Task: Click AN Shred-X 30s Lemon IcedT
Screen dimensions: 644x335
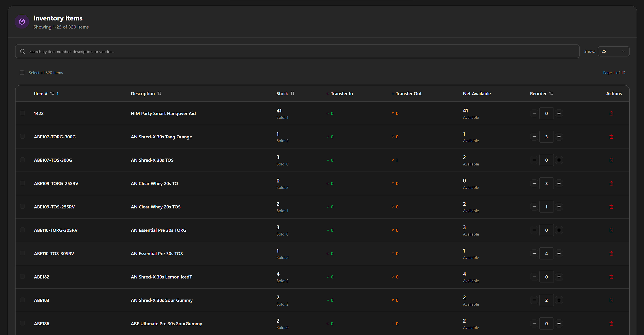Action: pos(161,277)
